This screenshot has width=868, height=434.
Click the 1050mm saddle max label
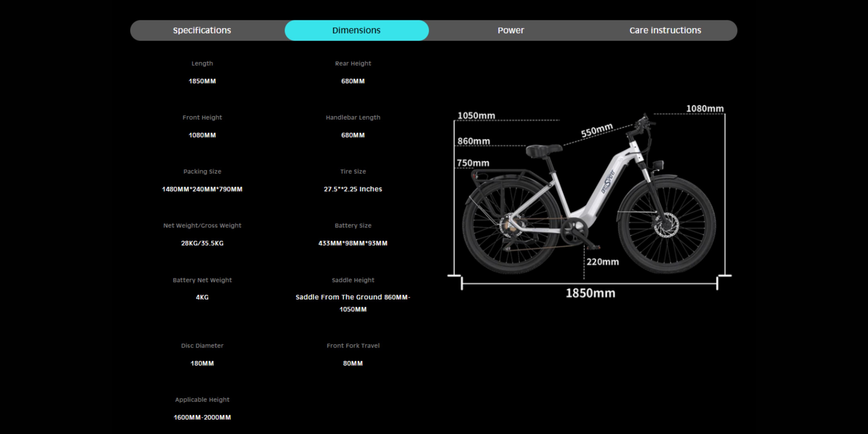(x=476, y=116)
